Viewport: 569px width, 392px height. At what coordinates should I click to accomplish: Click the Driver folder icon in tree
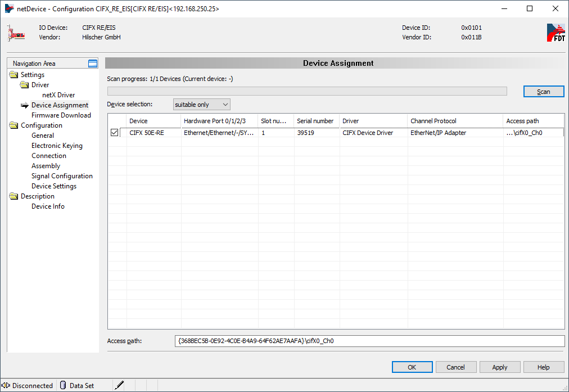point(24,85)
